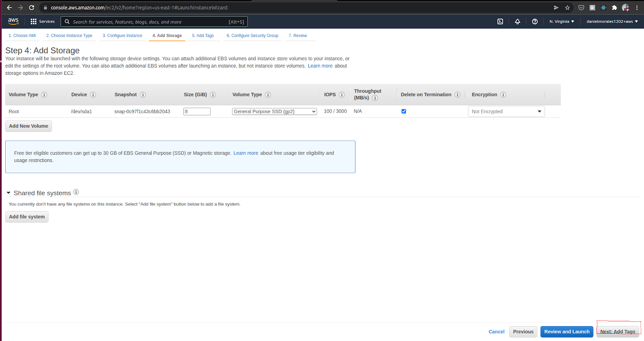Open the browser three-dot menu
644x341 pixels.
tap(637, 8)
